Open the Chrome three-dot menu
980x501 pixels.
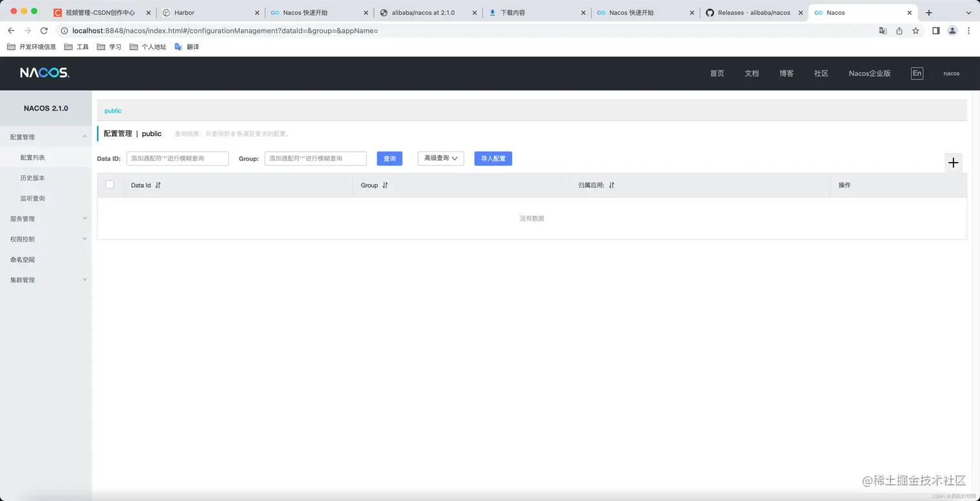tap(968, 30)
